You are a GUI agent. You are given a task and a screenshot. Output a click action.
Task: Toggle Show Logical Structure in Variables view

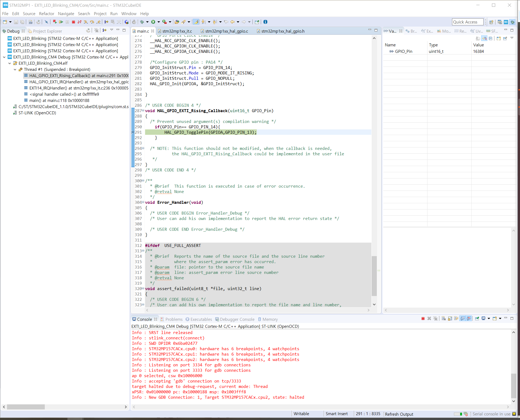click(x=484, y=39)
